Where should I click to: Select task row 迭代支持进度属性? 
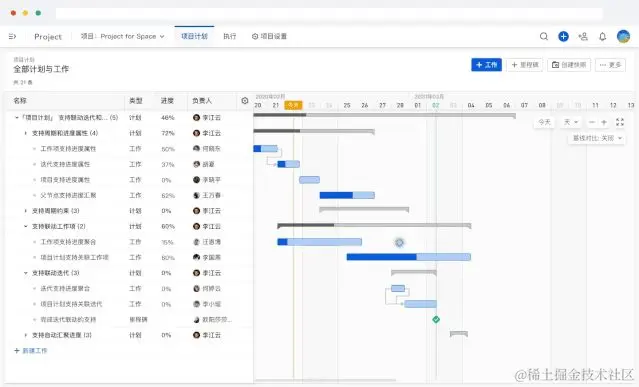tap(129, 164)
